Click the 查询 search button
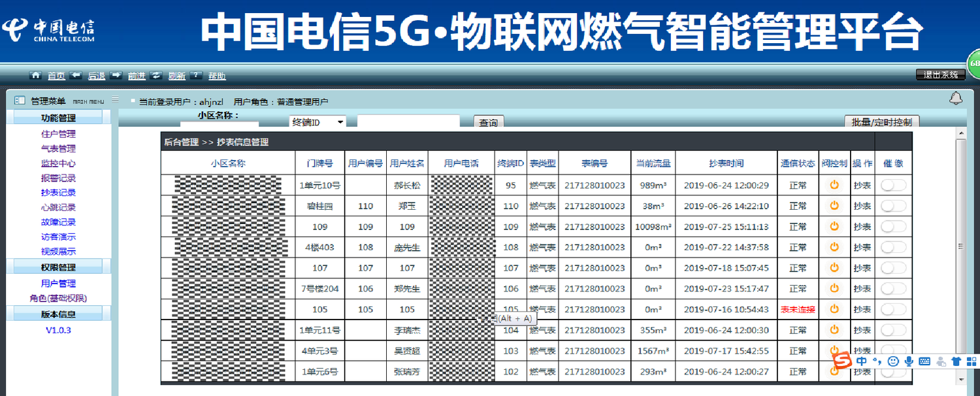Image resolution: width=980 pixels, height=396 pixels. [489, 122]
